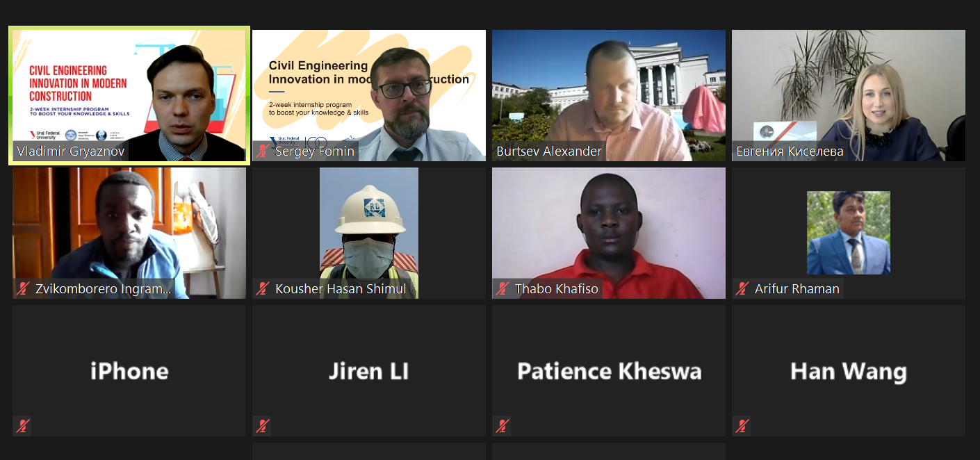Click the Patience Kheswa name placeholder
The height and width of the screenshot is (460, 980).
(609, 371)
